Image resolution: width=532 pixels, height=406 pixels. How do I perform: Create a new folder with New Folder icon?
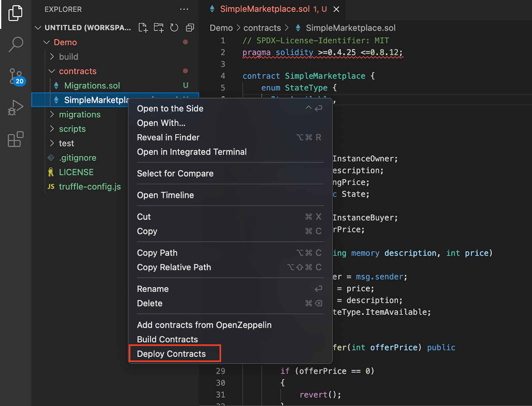point(159,28)
